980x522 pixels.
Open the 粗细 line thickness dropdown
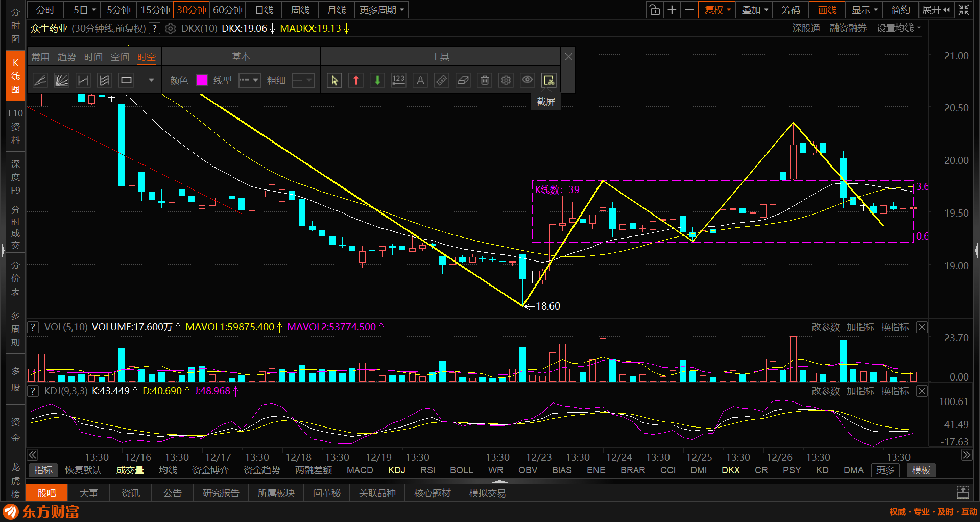[x=303, y=80]
